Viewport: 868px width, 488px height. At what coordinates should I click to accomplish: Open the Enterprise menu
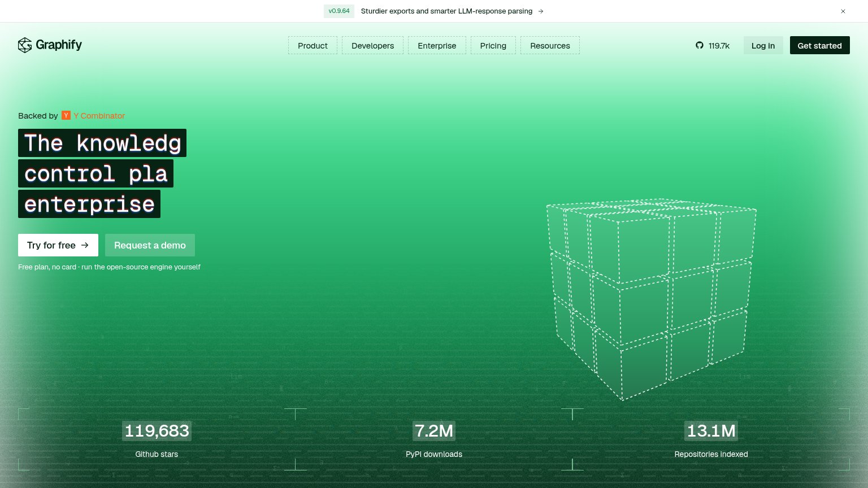pos(437,46)
